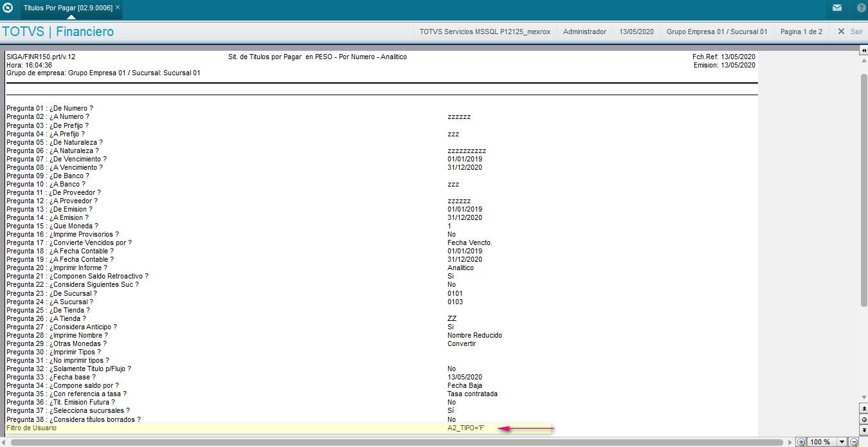Click the circle page selector button
Screen dimensions: 868x447
863,419
